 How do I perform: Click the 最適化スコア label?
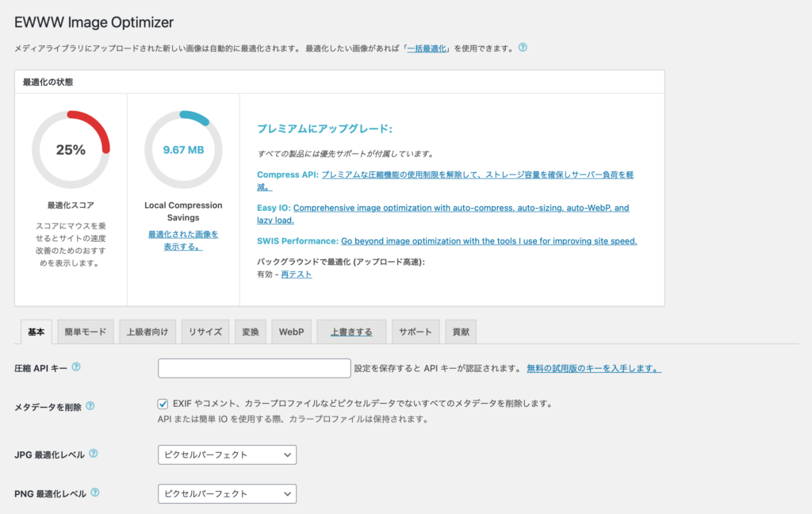(71, 205)
